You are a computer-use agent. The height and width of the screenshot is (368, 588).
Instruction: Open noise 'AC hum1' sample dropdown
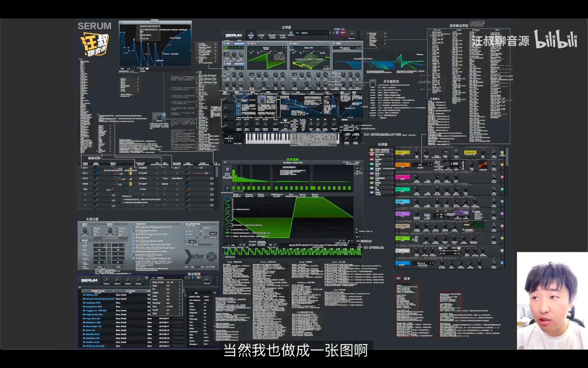click(231, 68)
